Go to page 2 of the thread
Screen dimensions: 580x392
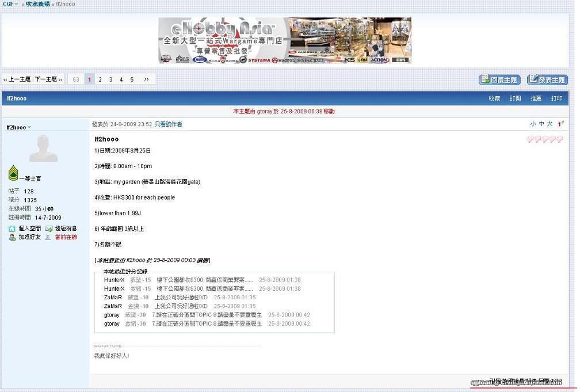point(100,79)
